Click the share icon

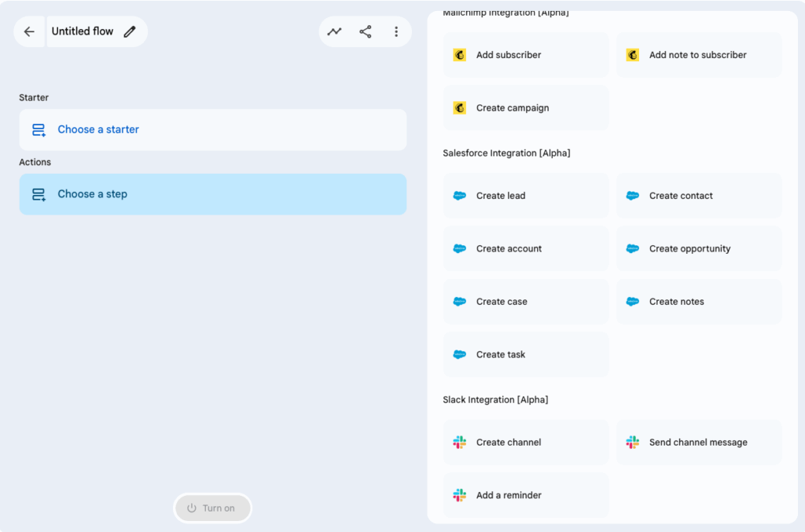366,31
